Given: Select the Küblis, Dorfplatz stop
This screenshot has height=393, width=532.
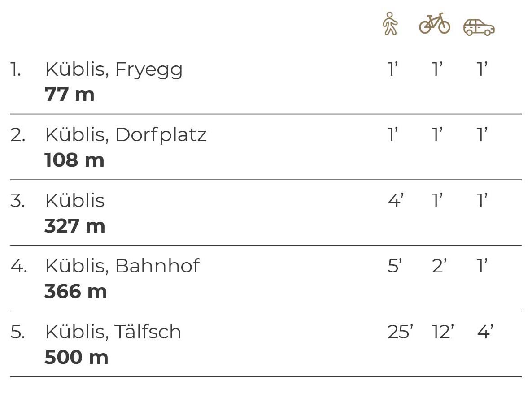Looking at the screenshot, I should click(x=126, y=135).
